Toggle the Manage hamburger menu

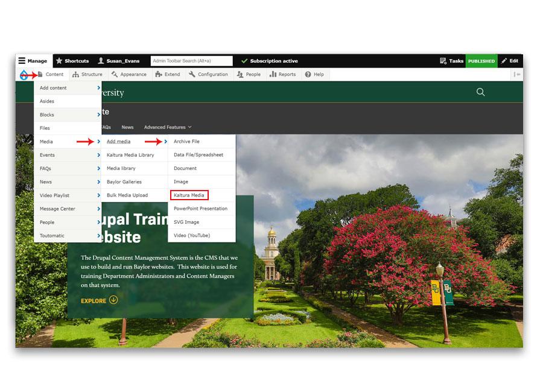(x=22, y=60)
